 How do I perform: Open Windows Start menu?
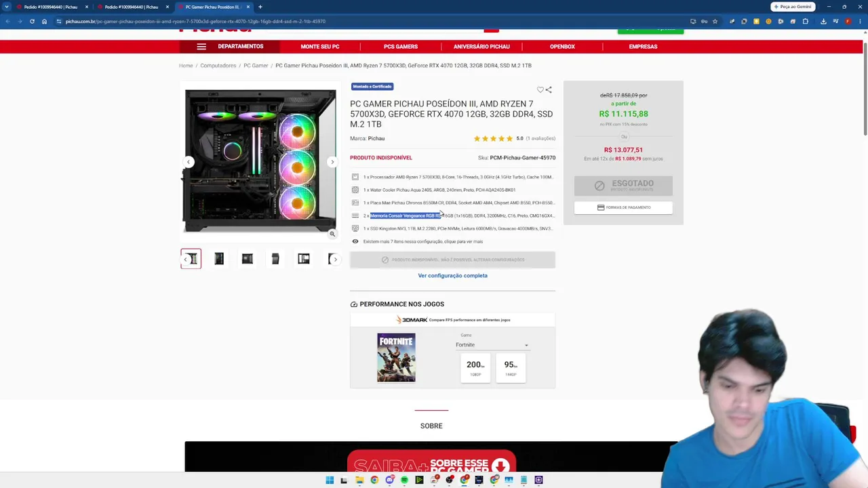click(x=330, y=480)
